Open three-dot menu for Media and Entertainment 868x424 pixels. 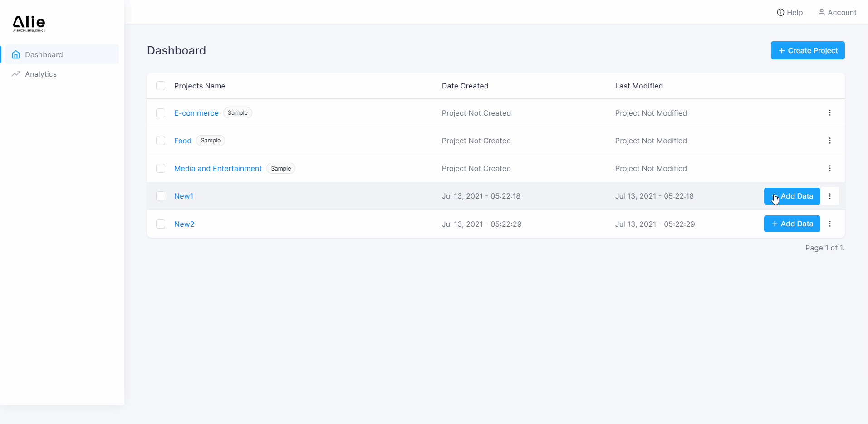click(x=829, y=168)
